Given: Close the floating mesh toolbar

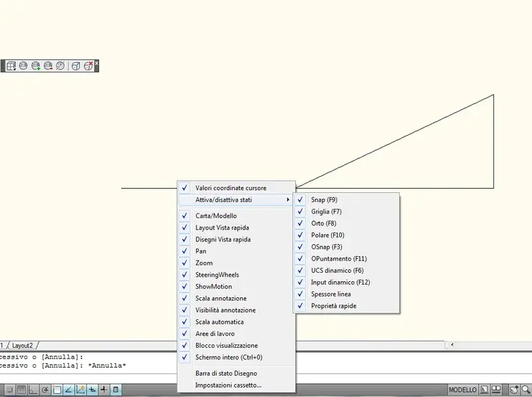Looking at the screenshot, I should coord(96,63).
